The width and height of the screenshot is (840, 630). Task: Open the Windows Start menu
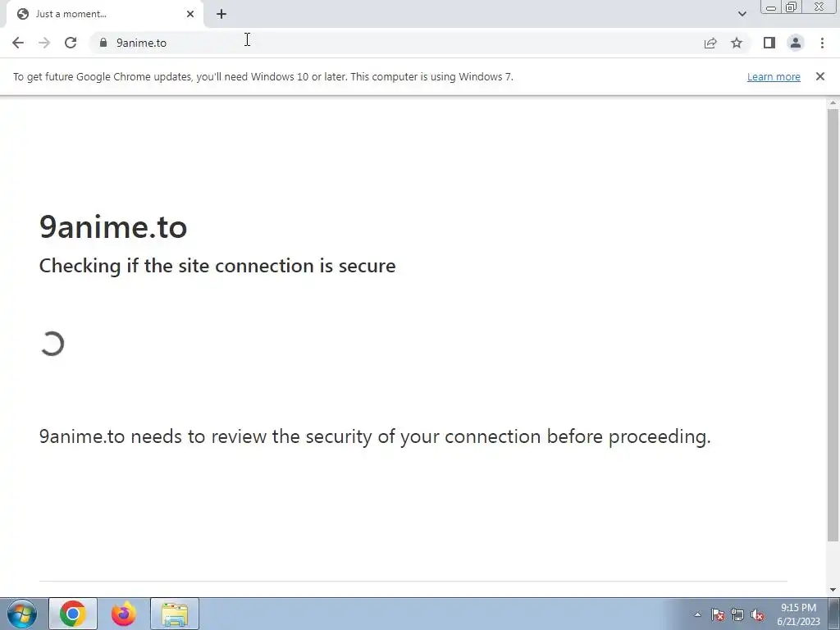(x=22, y=614)
